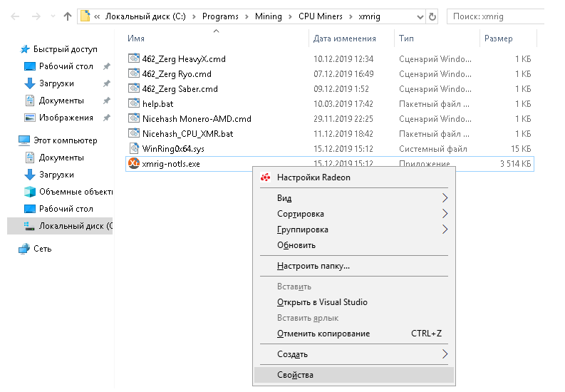Click the size value '3 514 КБ'

(515, 164)
